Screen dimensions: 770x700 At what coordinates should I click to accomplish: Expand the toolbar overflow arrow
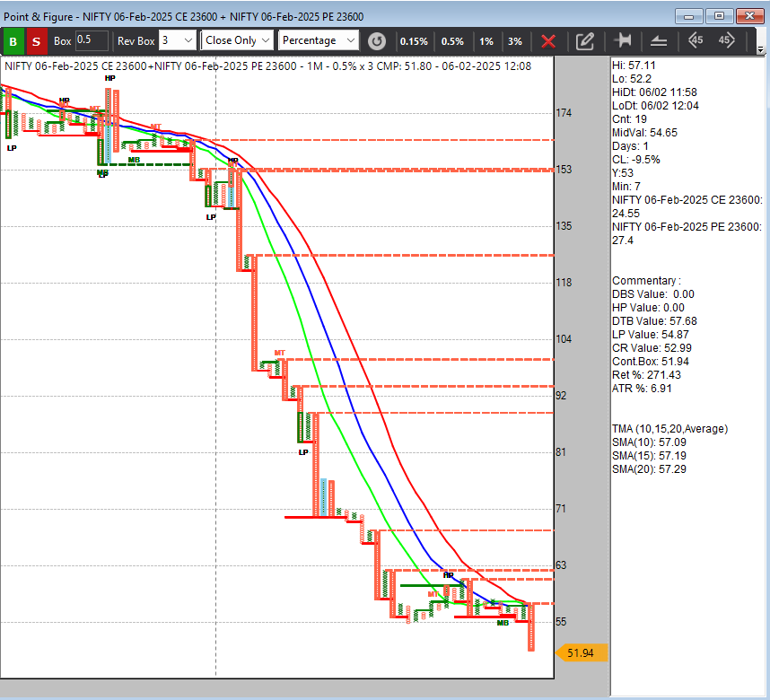(761, 49)
